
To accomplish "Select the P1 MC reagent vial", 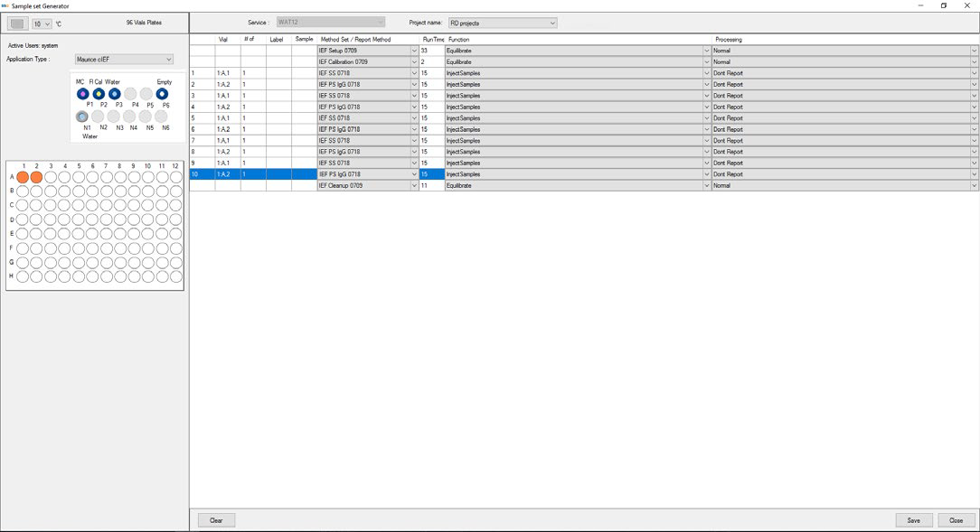I will [x=83, y=94].
